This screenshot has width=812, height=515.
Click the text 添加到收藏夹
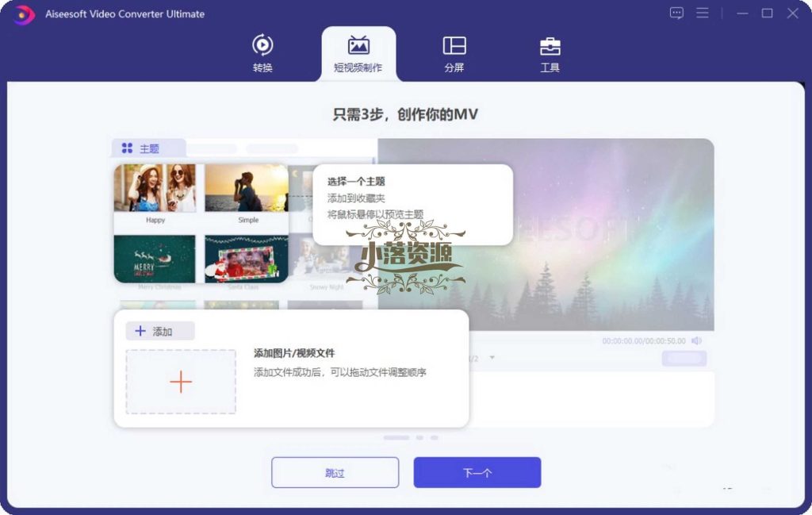click(x=356, y=198)
